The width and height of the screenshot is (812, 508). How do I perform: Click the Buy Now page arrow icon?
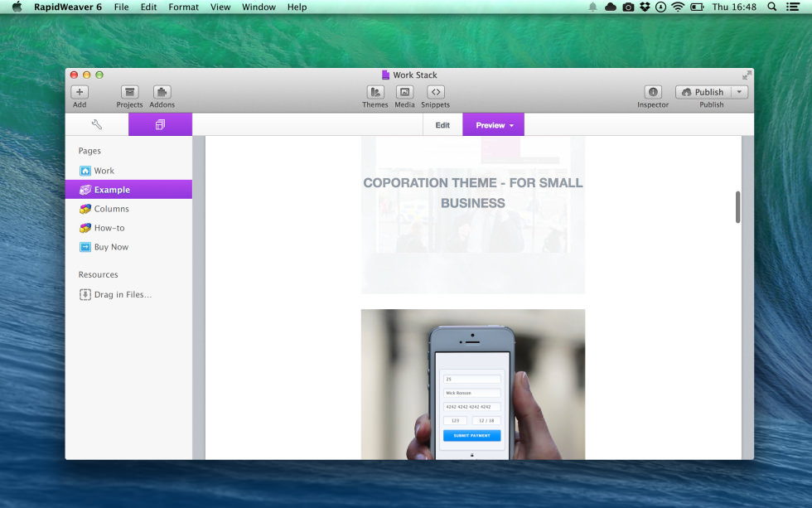pyautogui.click(x=85, y=247)
